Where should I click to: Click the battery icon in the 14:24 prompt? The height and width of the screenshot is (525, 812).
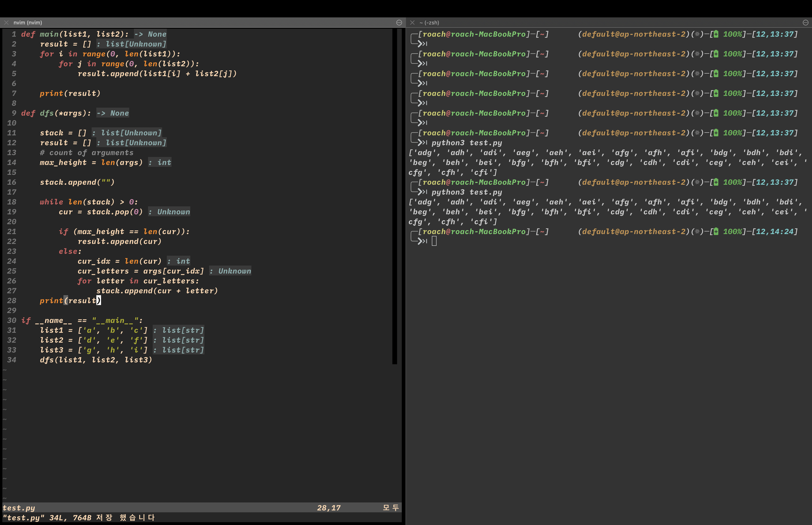tap(716, 231)
